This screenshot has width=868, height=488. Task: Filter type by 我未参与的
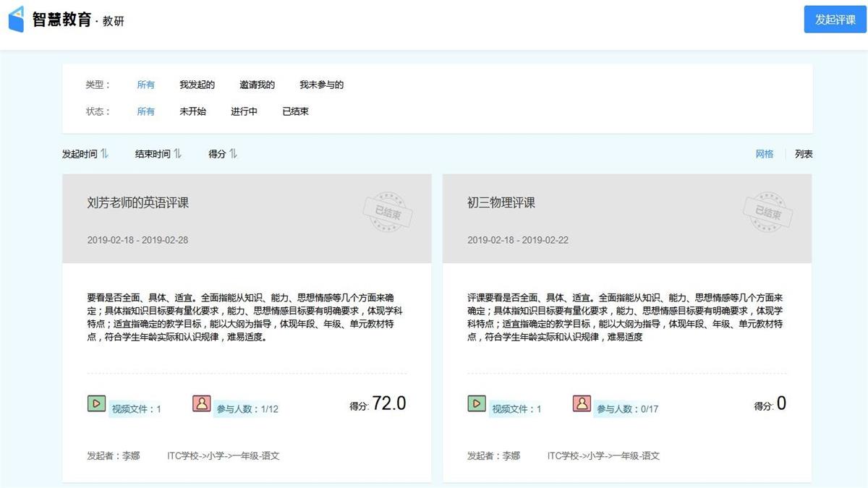(322, 85)
